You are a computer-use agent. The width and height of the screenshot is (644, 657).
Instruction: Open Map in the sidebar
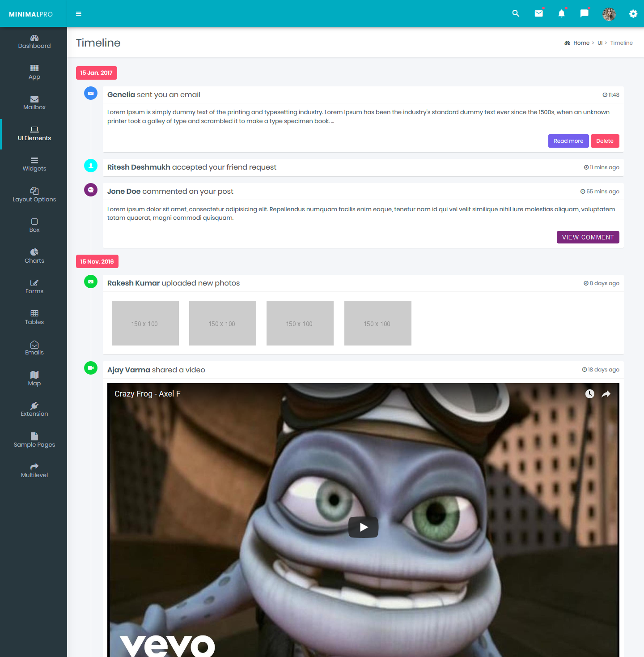(34, 379)
